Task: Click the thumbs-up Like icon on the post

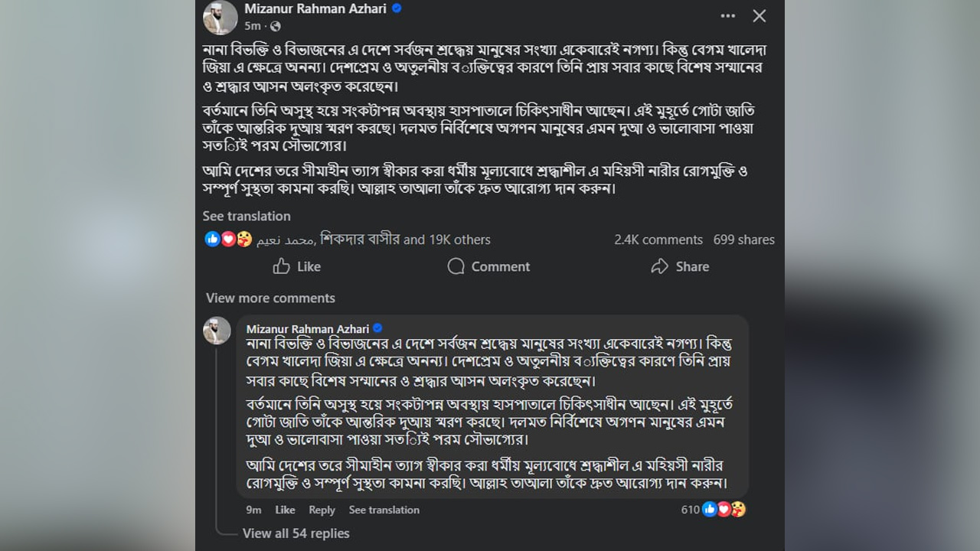Action: coord(282,266)
